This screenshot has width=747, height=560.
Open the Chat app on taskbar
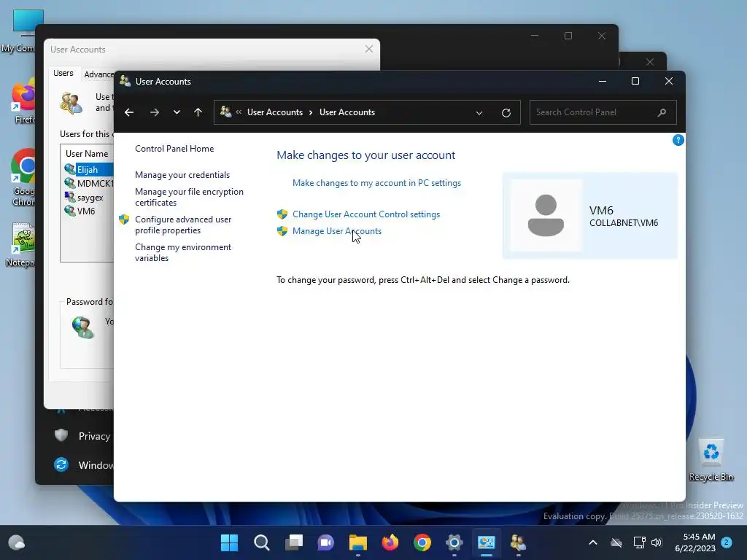coord(326,542)
